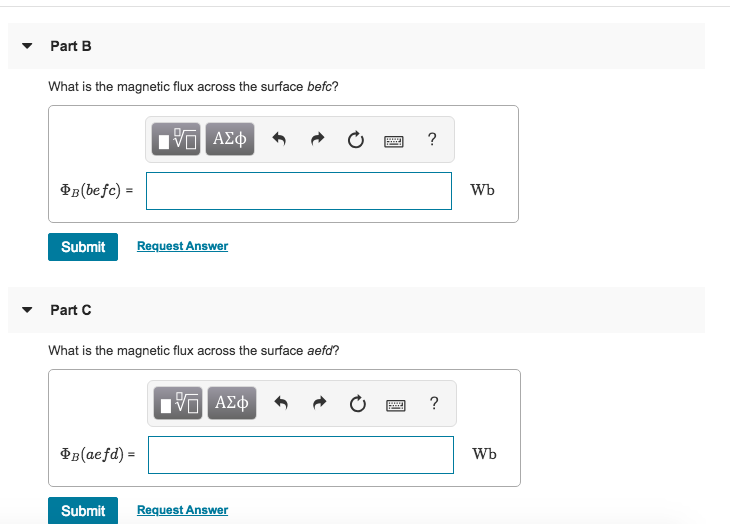Collapse the Part B section

(x=27, y=46)
